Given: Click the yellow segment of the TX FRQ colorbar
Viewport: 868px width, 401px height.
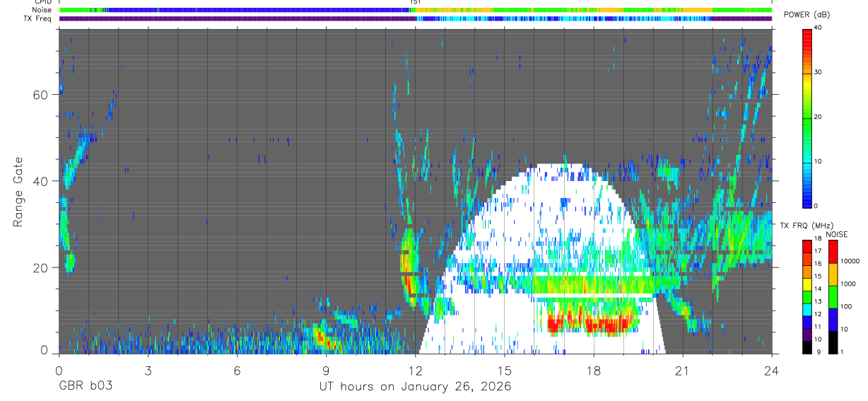Looking at the screenshot, I should 807,284.
